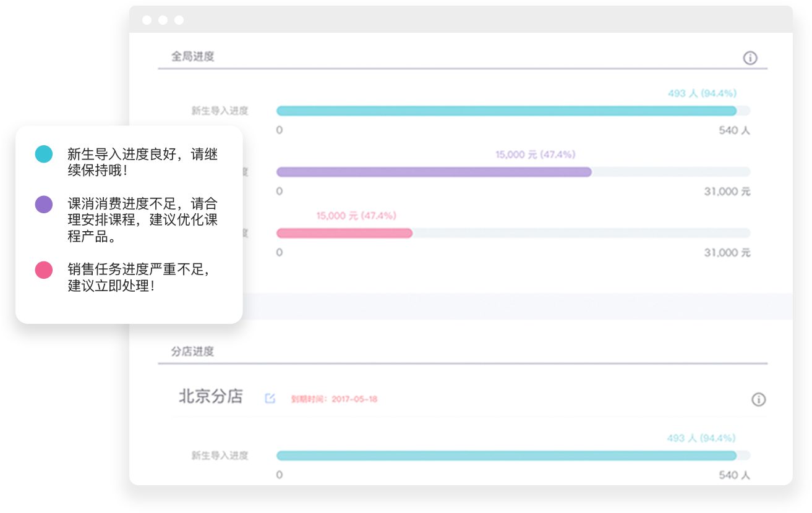The image size is (812, 513).
Task: Click the 课消消费进度不足 legend message
Action: 142,220
